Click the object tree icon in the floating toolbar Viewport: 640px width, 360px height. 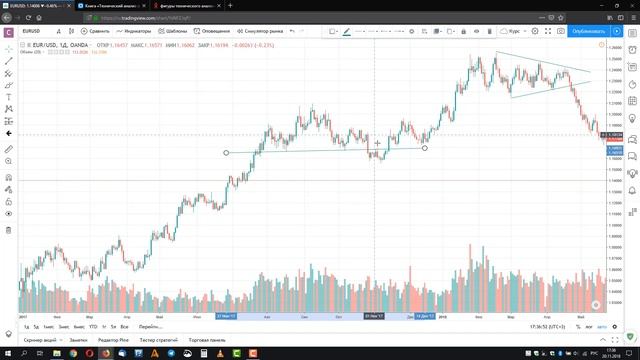click(424, 31)
